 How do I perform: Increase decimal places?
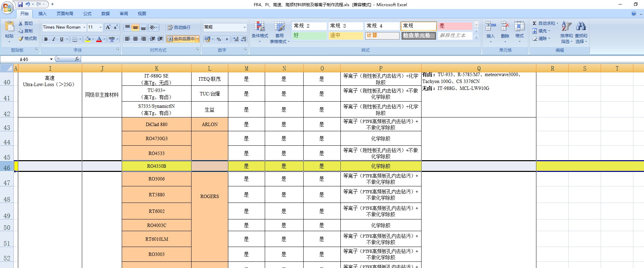click(x=236, y=39)
